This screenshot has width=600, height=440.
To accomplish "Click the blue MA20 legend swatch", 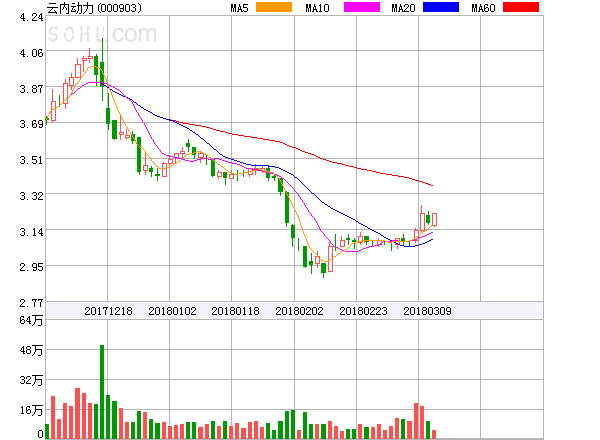I will 441,7.
